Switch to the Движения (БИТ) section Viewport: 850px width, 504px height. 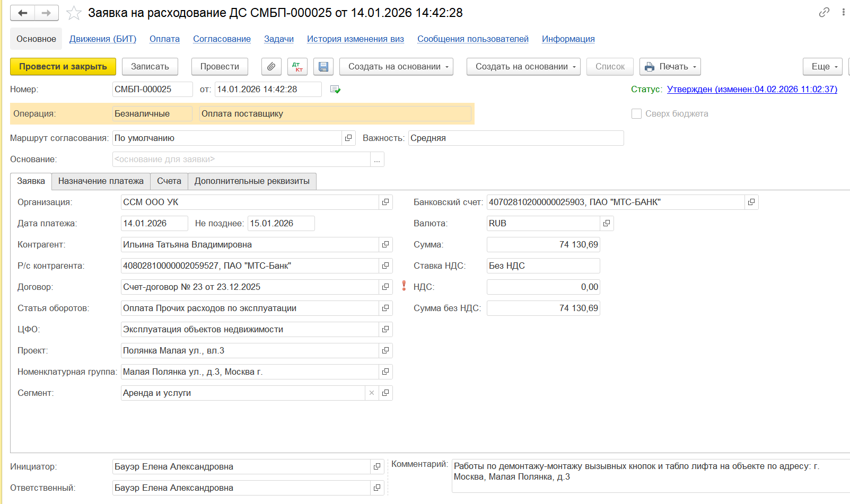[103, 39]
